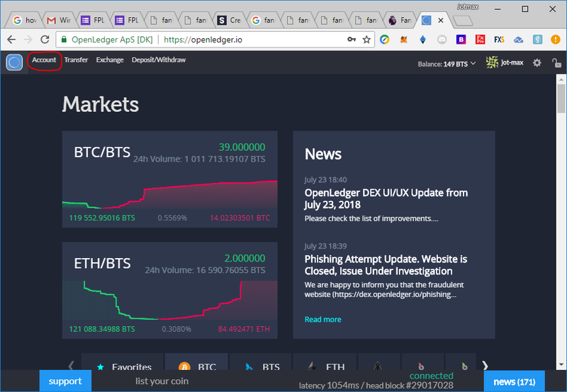Click the page scrollbar up arrow
Image resolution: width=567 pixels, height=392 pixels.
tap(561, 79)
